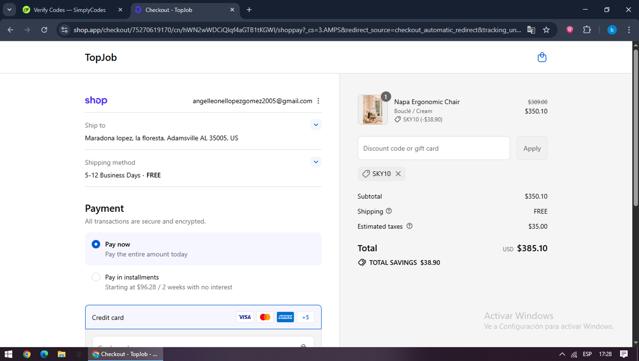Select Checkout - TopJob taskbar window
This screenshot has width=639, height=361.
126,354
